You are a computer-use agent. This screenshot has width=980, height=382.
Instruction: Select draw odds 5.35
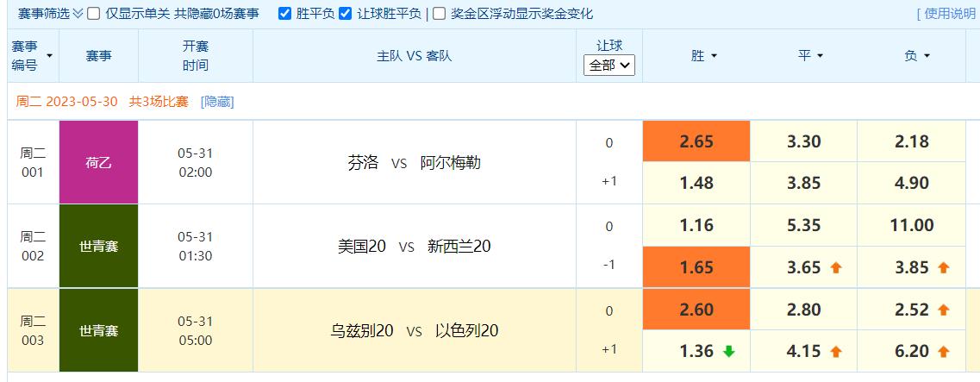[803, 225]
